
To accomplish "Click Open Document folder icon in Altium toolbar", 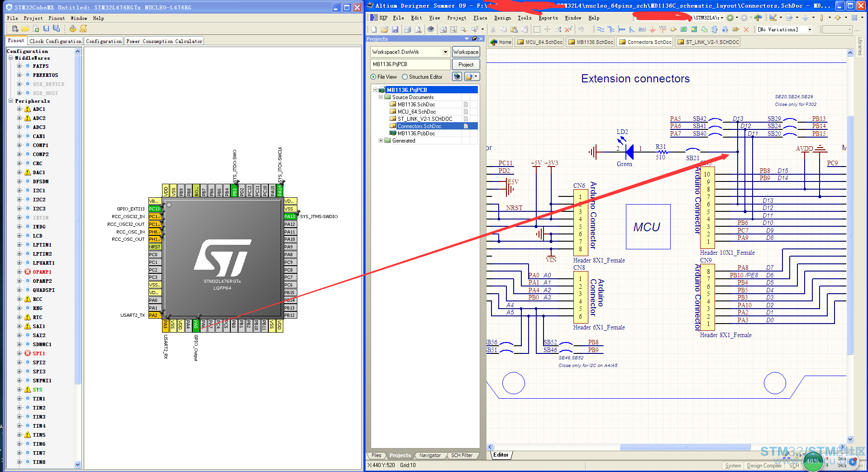I will 384,29.
